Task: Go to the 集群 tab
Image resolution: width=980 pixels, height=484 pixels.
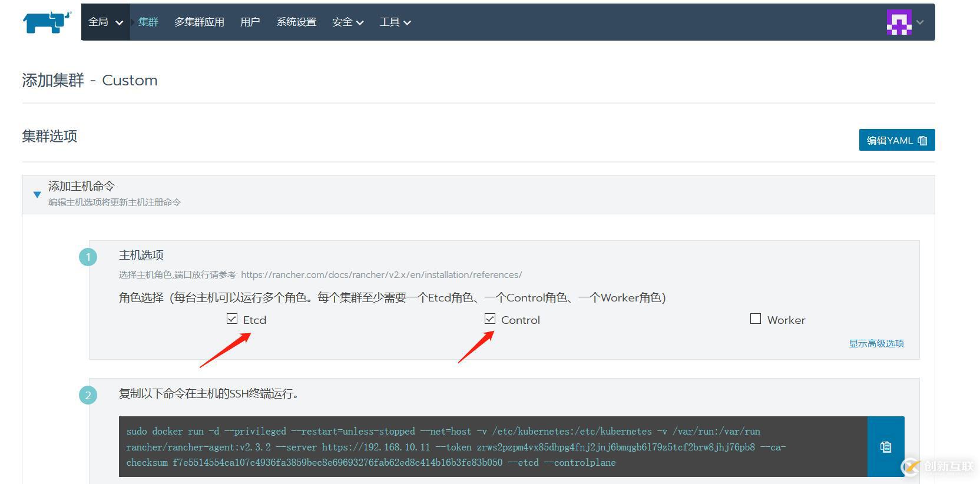Action: point(148,22)
